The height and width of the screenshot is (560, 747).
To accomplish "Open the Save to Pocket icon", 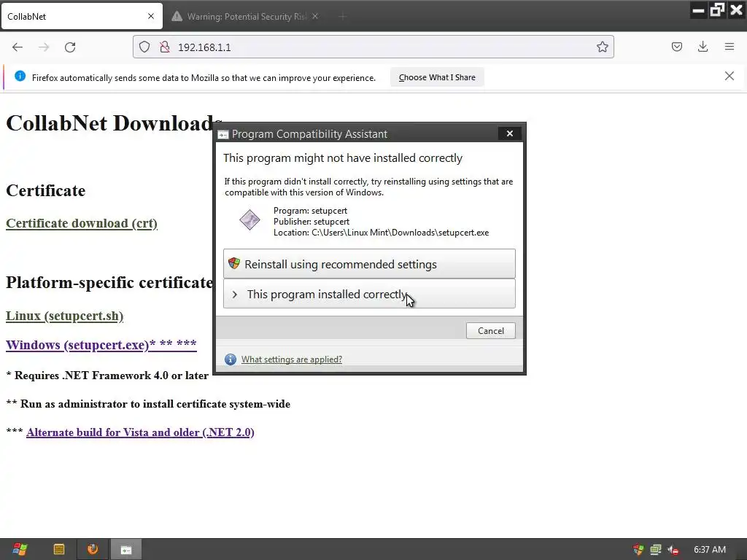I will (676, 47).
